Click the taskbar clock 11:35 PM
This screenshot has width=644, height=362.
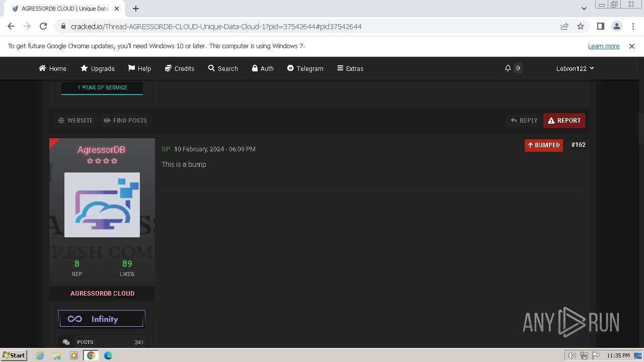click(x=618, y=355)
